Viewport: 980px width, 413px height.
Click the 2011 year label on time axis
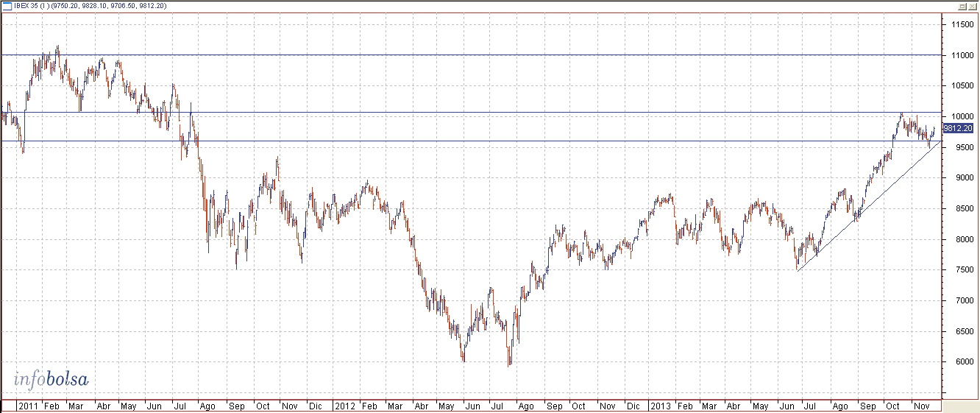(29, 406)
